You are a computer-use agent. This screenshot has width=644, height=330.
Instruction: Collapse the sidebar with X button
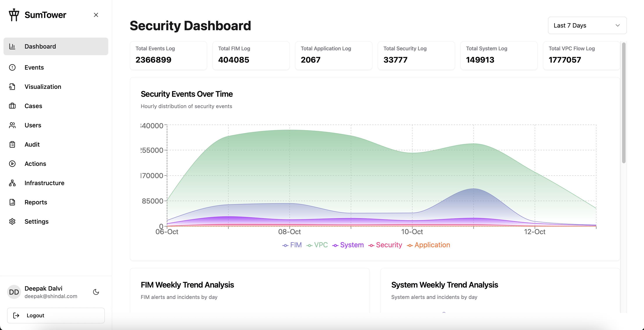(96, 15)
